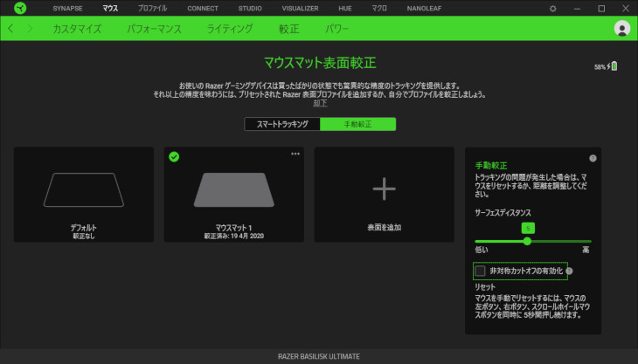Click the battery status icon

pyautogui.click(x=614, y=66)
